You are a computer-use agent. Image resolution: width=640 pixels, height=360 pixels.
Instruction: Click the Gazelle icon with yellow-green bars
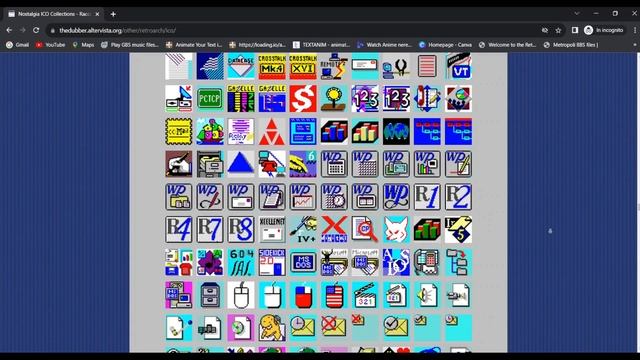click(x=241, y=99)
